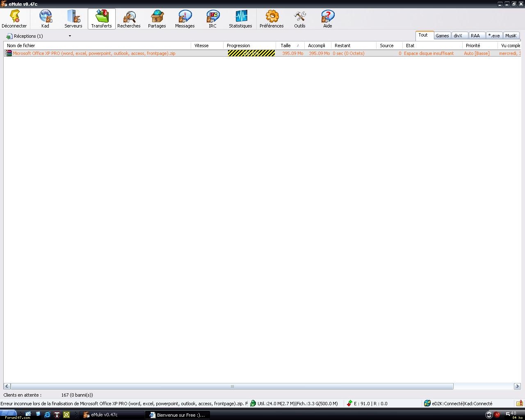Click the eD2K connection globe icon in status bar
This screenshot has height=420, width=525.
(427, 404)
